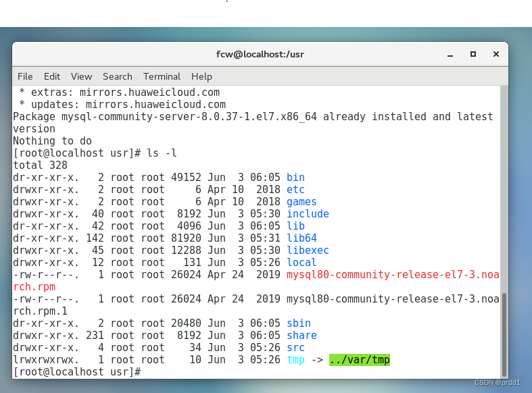Open the File menu
Image resolution: width=532 pixels, height=393 pixels.
25,76
